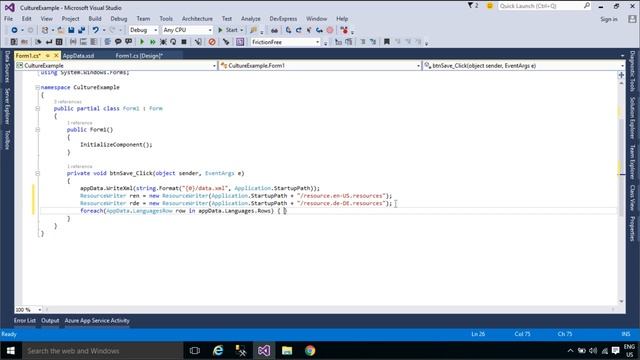Click the Save All toolbar icon
The height and width of the screenshot is (360, 640).
(x=82, y=30)
